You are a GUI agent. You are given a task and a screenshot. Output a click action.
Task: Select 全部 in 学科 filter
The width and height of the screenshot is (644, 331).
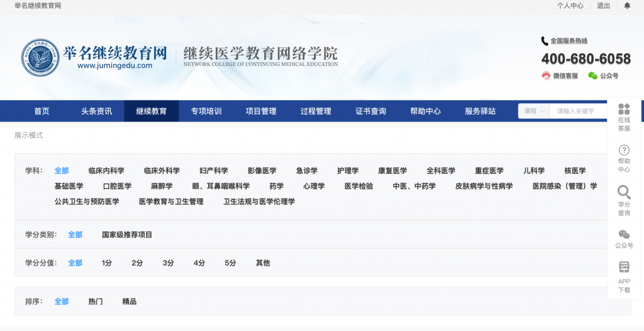62,171
